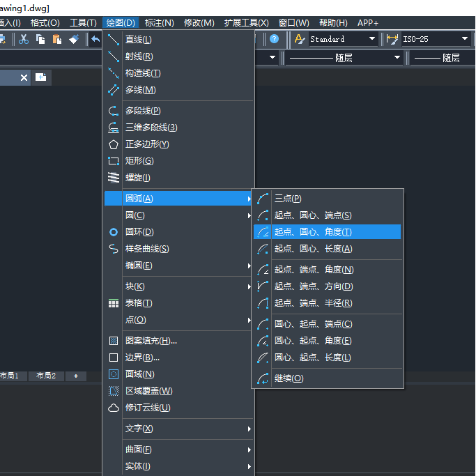
Task: Click the 图案填充(H) hatch icon
Action: [x=114, y=341]
